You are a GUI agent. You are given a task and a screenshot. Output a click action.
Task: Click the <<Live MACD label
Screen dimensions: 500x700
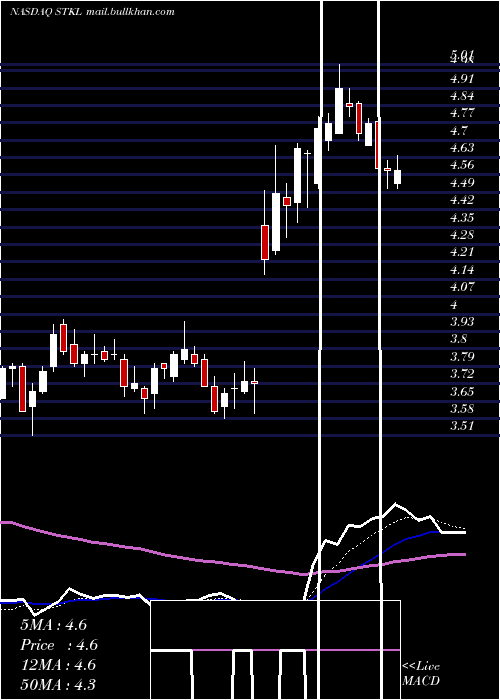coord(421,673)
